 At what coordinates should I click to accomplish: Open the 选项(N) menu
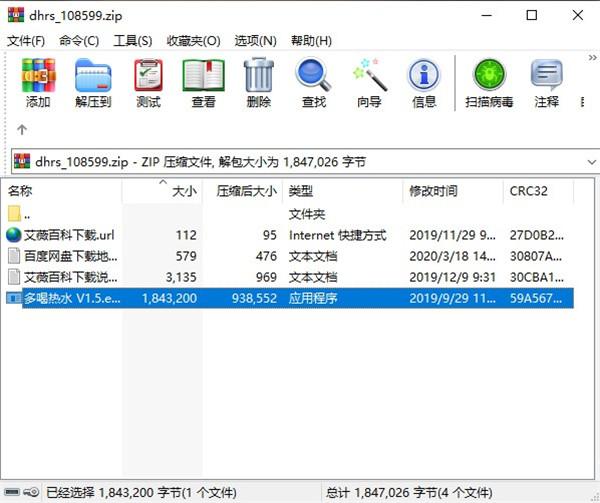[255, 41]
